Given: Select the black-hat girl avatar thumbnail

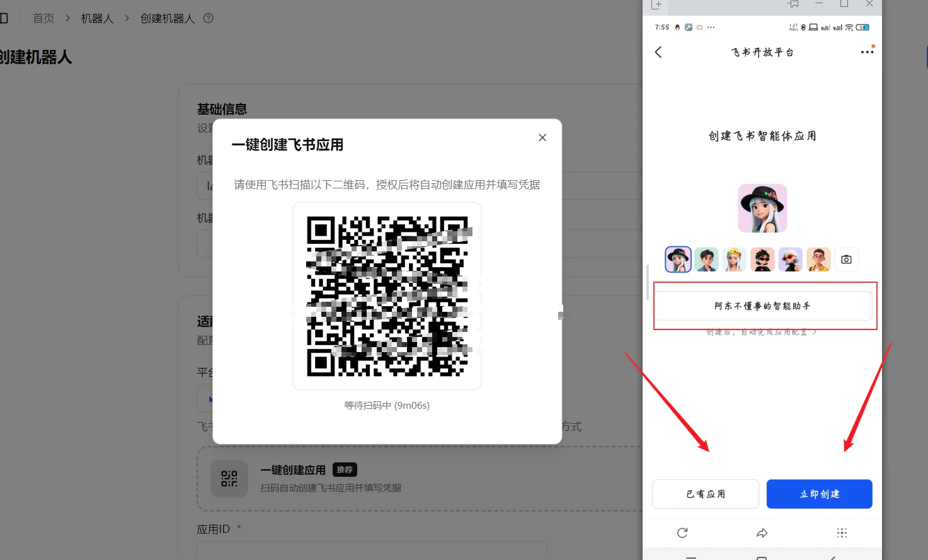Looking at the screenshot, I should point(678,260).
